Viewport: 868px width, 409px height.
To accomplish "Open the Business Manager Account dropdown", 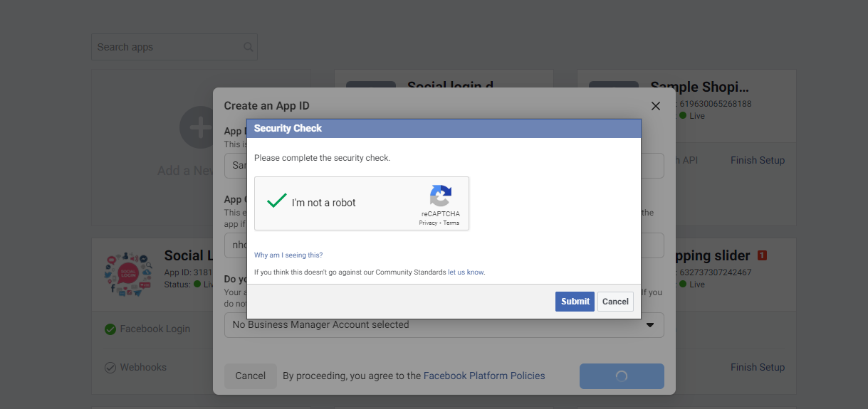I will click(444, 325).
